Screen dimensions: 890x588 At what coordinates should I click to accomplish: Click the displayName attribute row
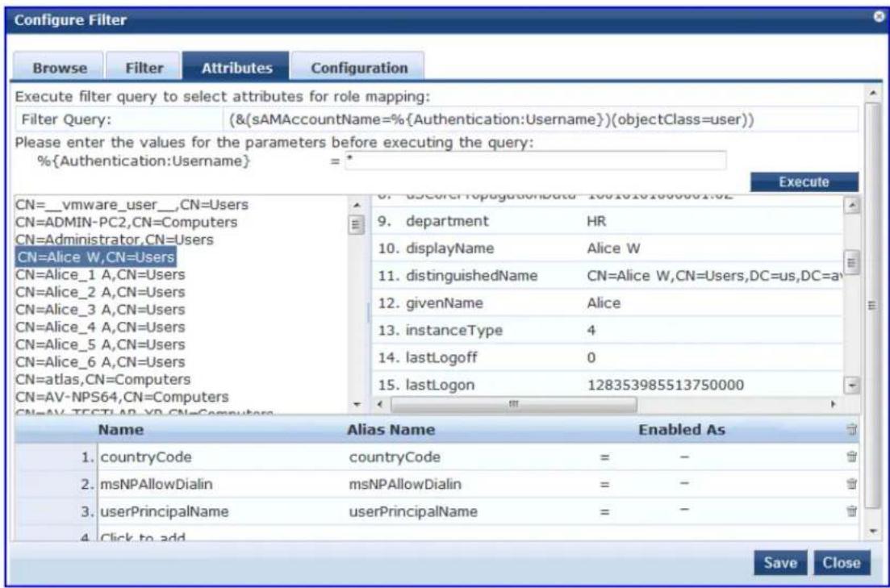[608, 248]
